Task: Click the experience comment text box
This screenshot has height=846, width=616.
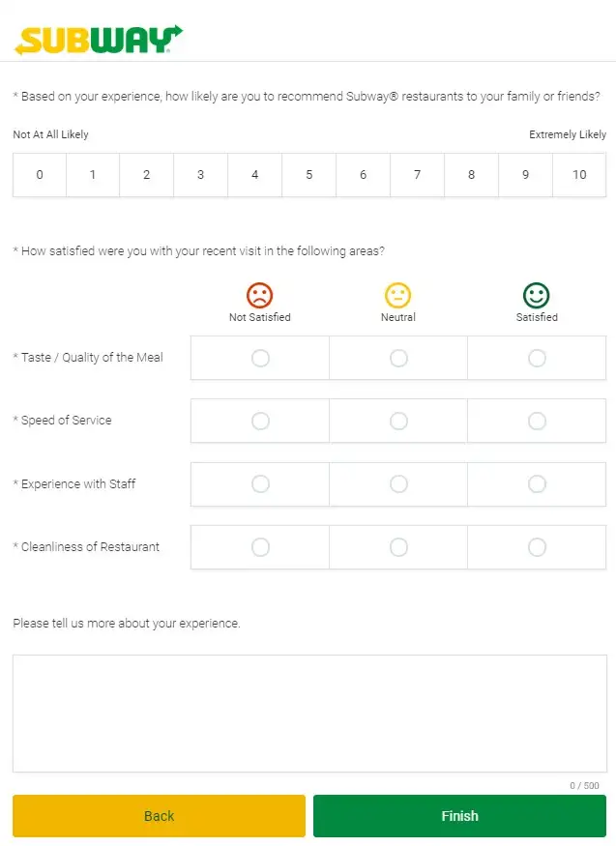Action: pos(308,711)
